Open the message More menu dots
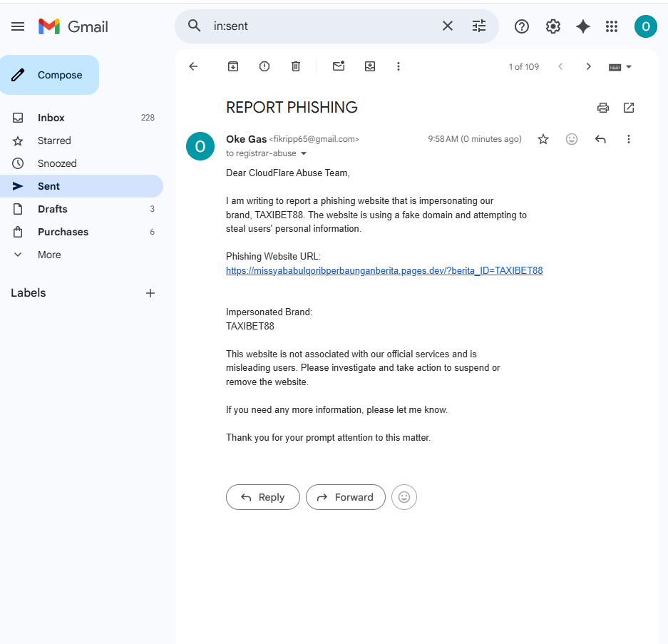This screenshot has height=644, width=668. pyautogui.click(x=628, y=139)
